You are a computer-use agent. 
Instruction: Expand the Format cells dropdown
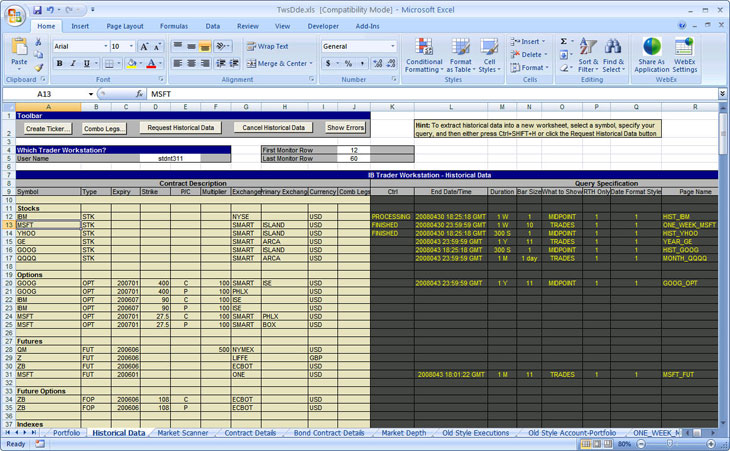tap(547, 67)
